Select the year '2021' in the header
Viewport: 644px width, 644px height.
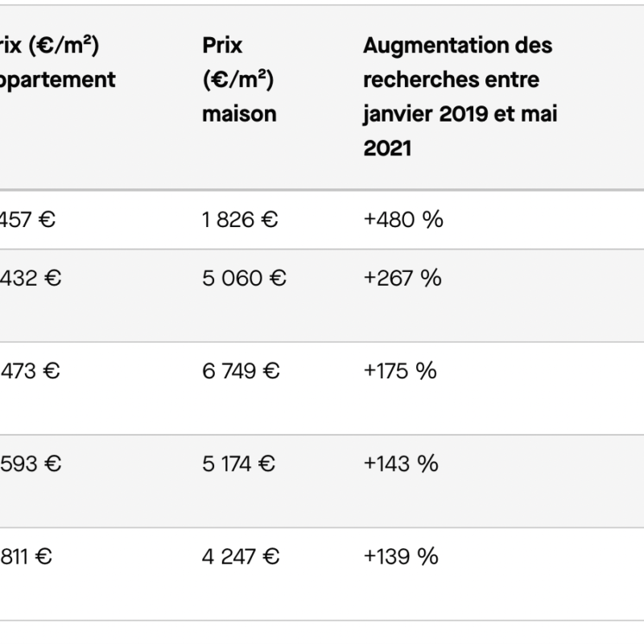click(x=387, y=148)
